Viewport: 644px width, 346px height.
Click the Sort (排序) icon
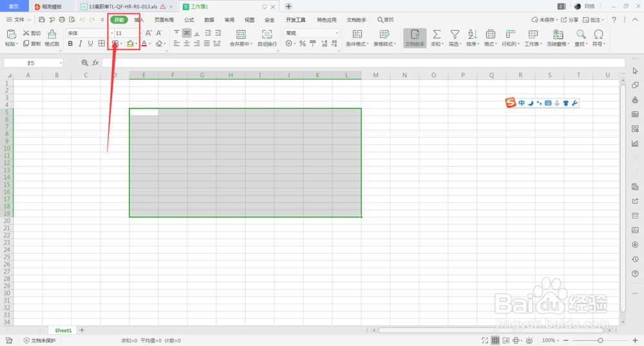pyautogui.click(x=472, y=38)
